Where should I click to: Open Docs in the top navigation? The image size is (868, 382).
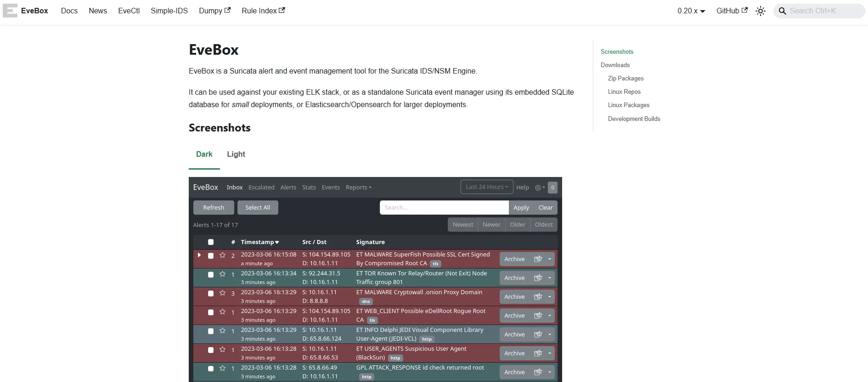tap(69, 11)
